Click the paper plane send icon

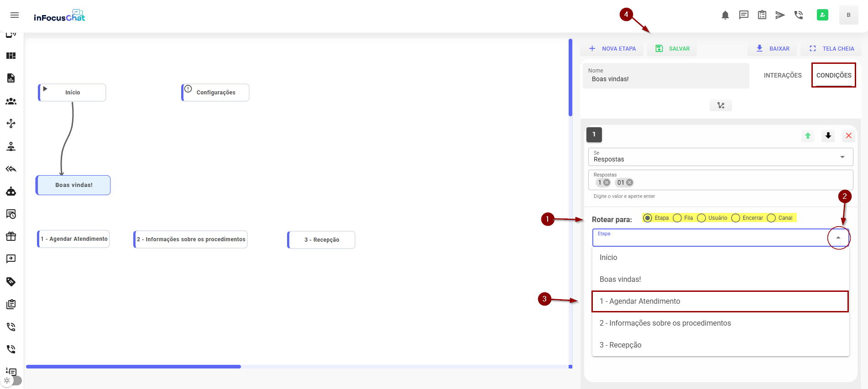780,15
